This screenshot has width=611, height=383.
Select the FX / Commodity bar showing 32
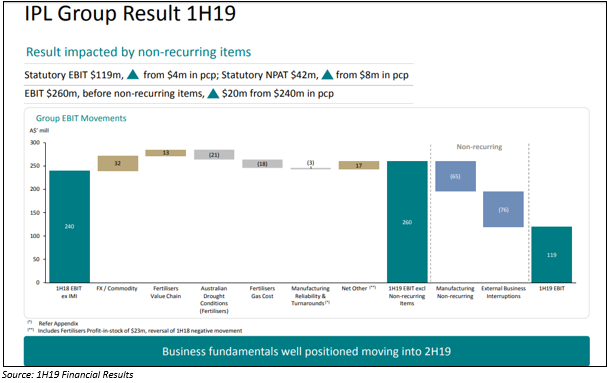pyautogui.click(x=118, y=163)
